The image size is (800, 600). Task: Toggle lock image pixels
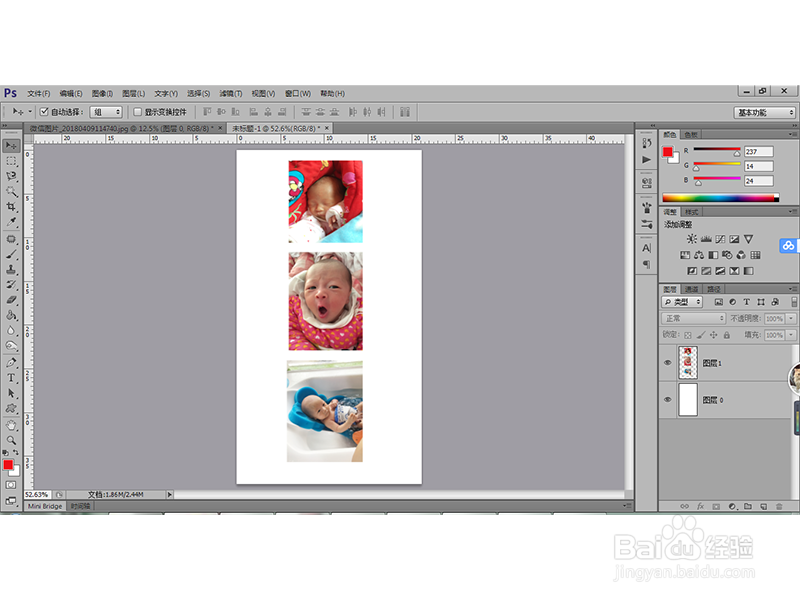701,335
